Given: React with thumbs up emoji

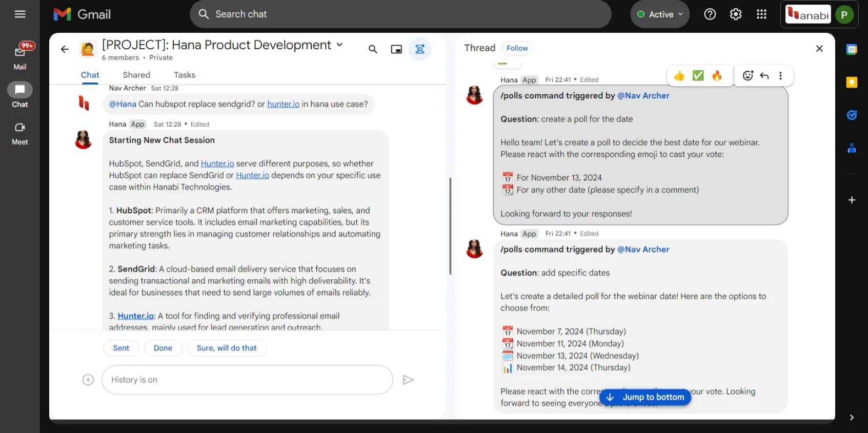Looking at the screenshot, I should click(679, 76).
